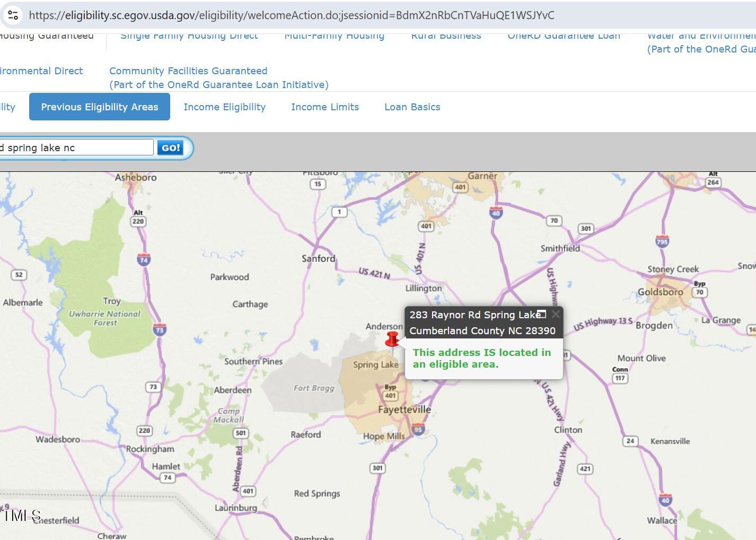Select Single Family Housing Direct program

(189, 36)
